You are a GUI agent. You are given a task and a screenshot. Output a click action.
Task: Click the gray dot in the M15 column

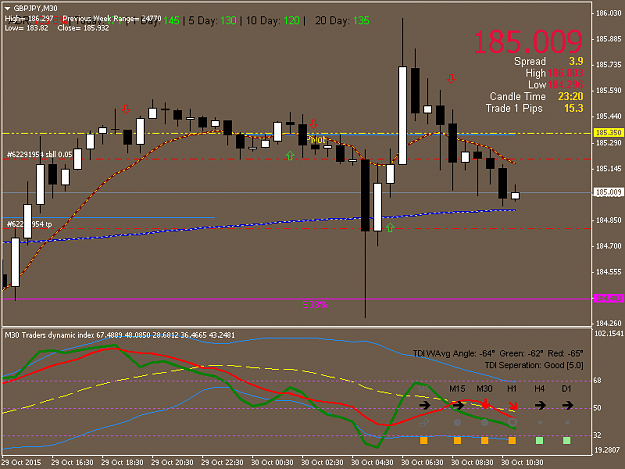point(458,422)
